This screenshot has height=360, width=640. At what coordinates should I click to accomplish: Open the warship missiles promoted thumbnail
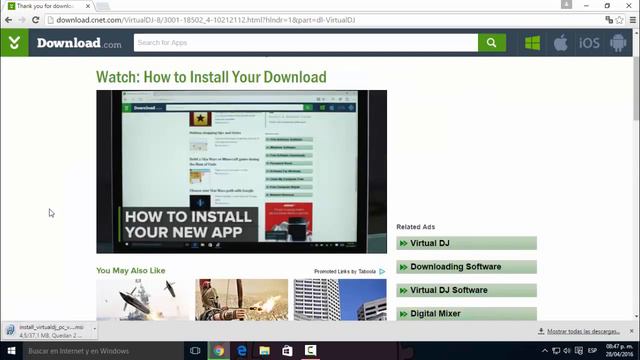(x=143, y=300)
